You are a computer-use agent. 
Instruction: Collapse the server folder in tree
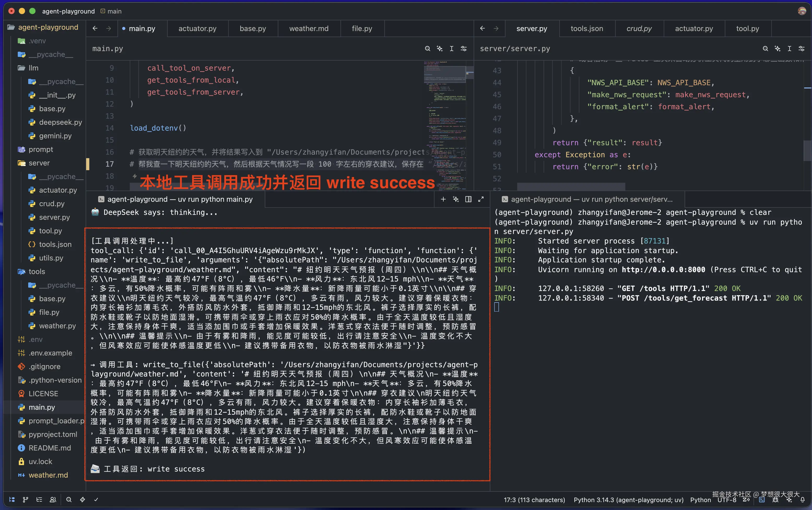(x=39, y=163)
